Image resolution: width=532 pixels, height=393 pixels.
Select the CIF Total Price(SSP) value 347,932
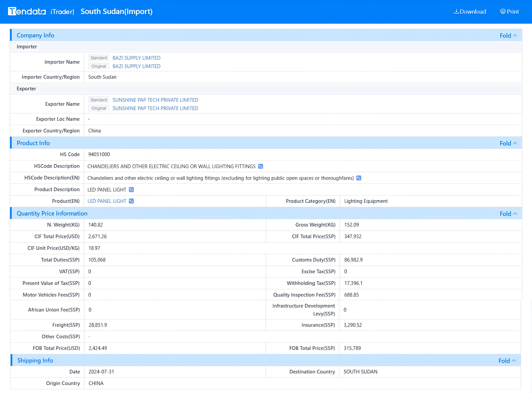pos(353,236)
